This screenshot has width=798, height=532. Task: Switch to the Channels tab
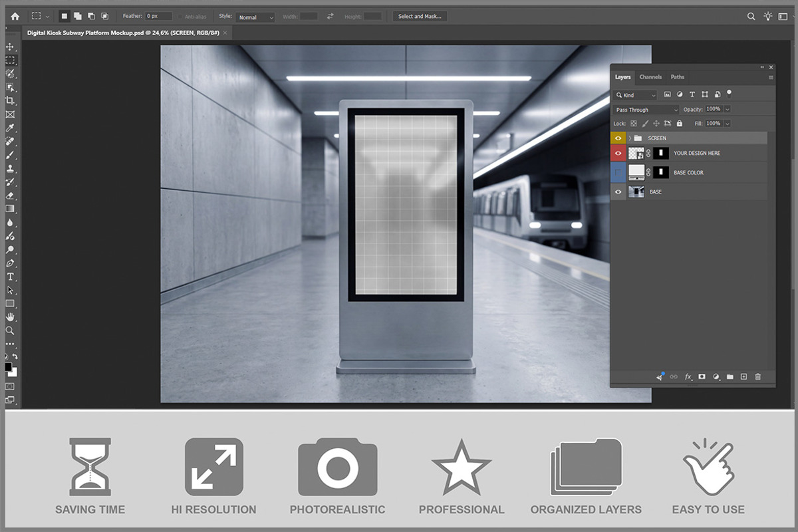click(x=650, y=77)
